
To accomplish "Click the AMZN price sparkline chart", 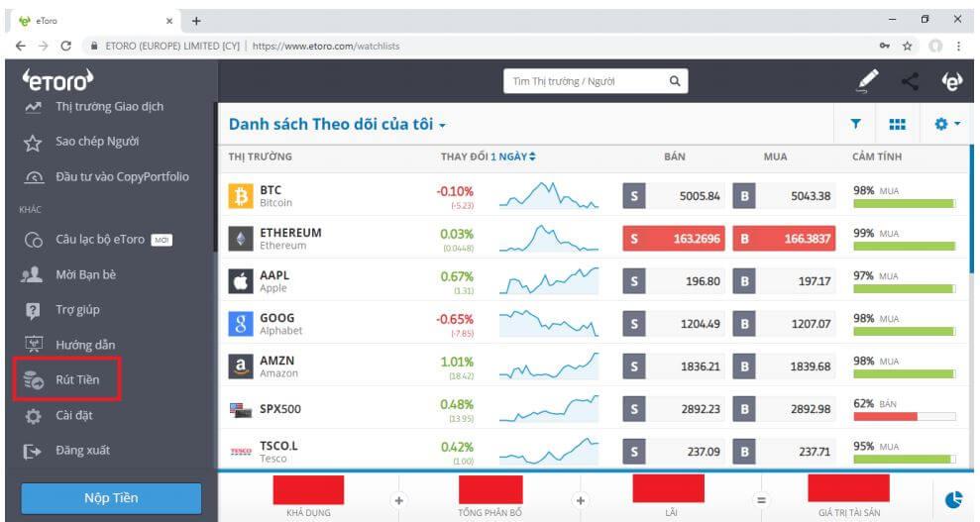I will point(549,365).
